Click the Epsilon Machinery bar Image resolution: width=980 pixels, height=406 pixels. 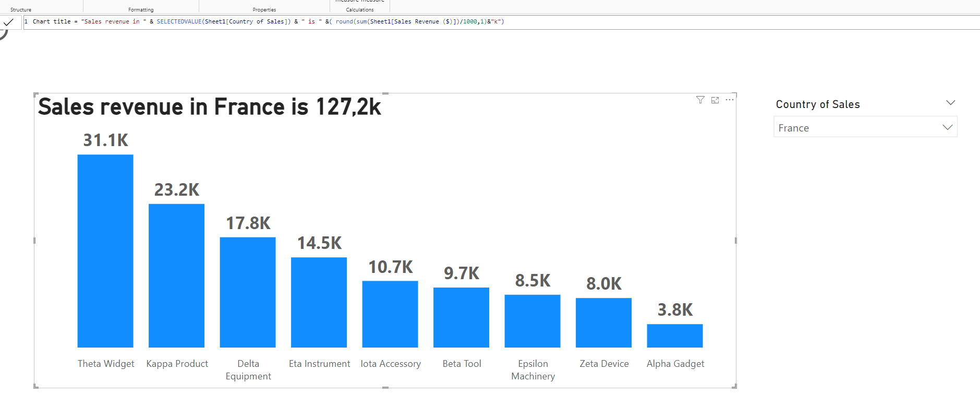coord(533,321)
